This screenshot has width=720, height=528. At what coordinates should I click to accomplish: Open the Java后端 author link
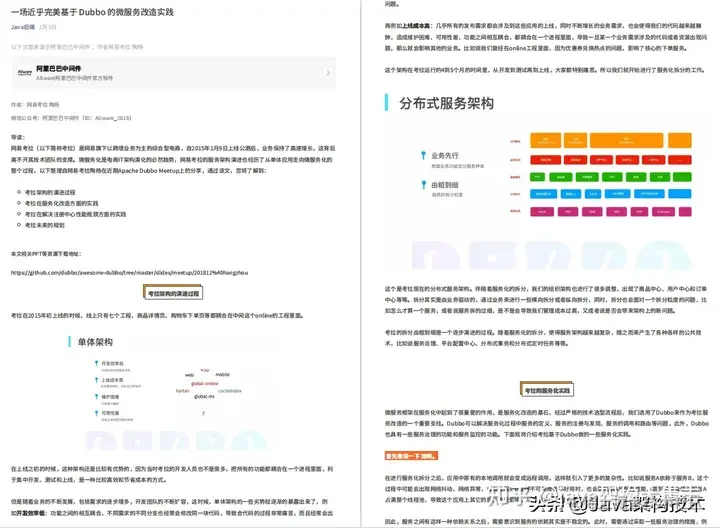click(23, 27)
